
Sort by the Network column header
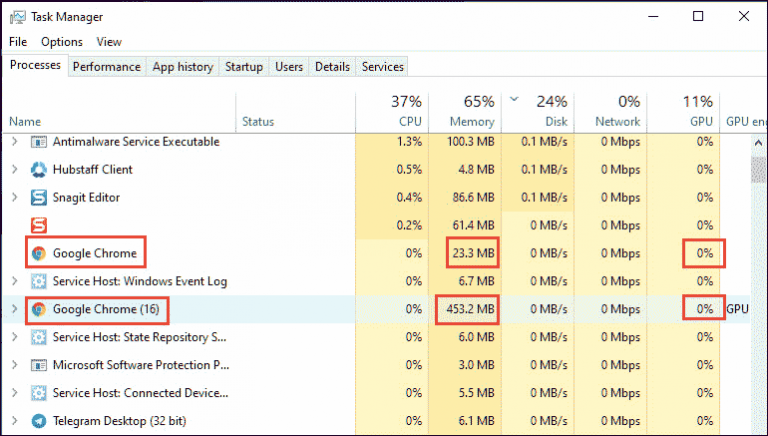pos(610,113)
